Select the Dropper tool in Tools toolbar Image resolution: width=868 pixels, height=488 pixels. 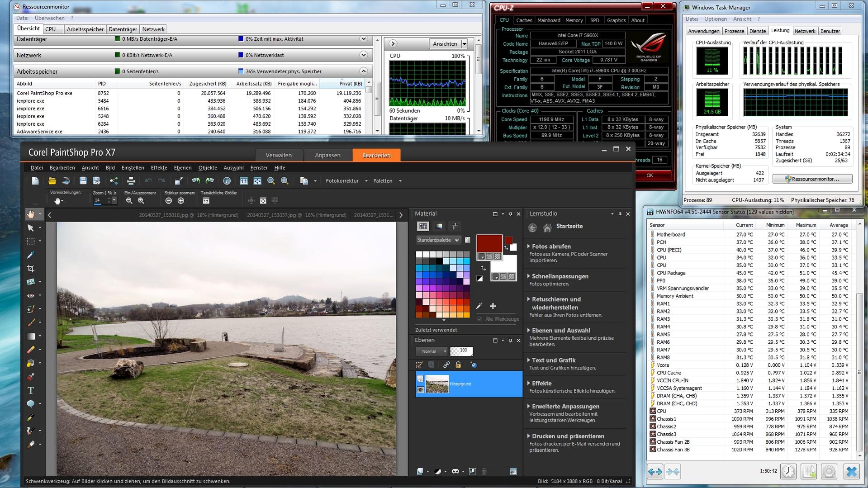(x=31, y=255)
